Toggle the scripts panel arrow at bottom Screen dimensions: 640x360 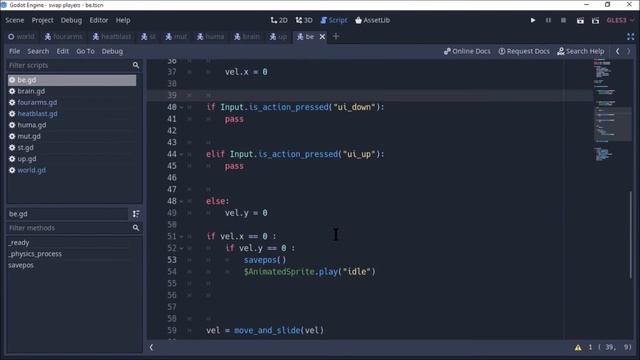(151, 347)
